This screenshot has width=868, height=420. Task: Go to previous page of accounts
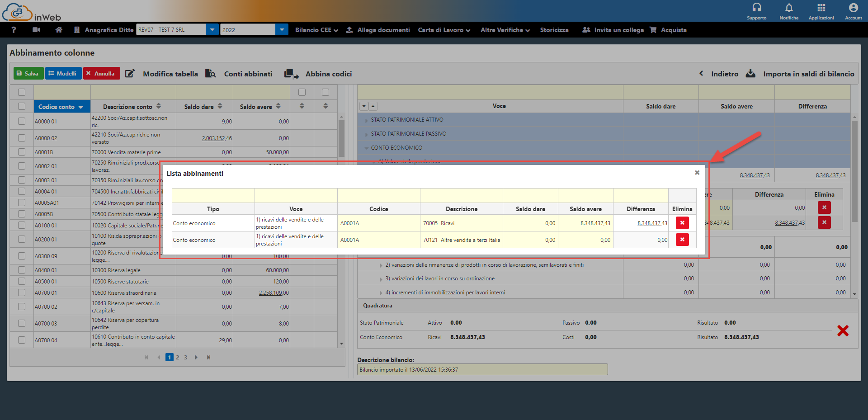(x=159, y=357)
